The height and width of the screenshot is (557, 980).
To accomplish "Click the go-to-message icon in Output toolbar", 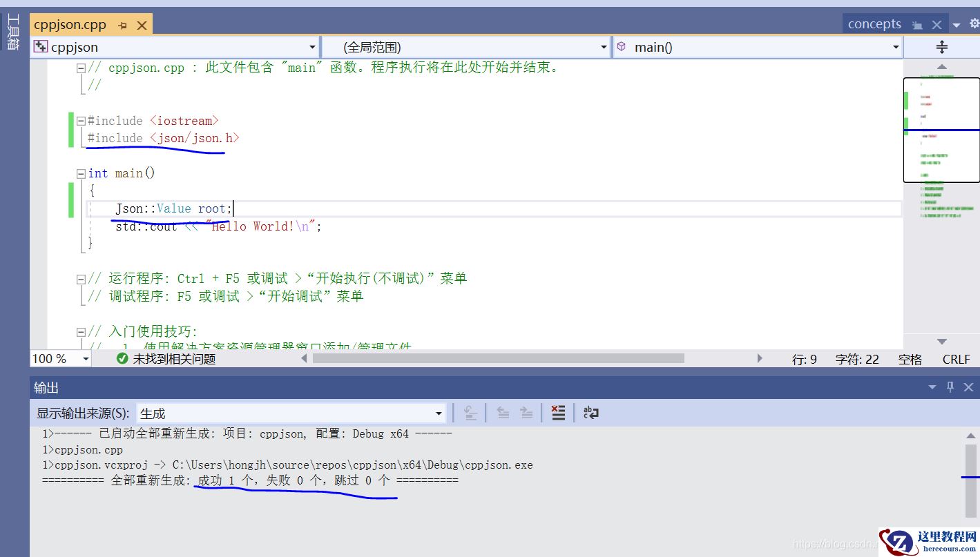I will [x=470, y=412].
